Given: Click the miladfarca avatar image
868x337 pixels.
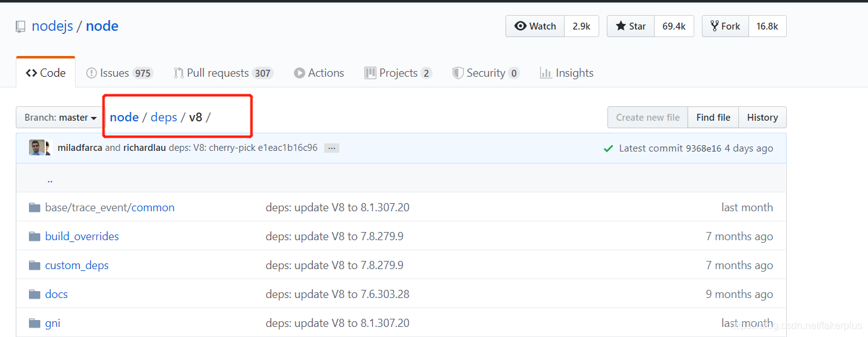Looking at the screenshot, I should coord(37,148).
